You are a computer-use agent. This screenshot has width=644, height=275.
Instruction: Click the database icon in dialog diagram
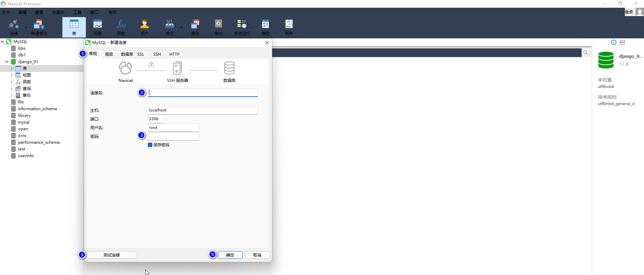pyautogui.click(x=229, y=68)
